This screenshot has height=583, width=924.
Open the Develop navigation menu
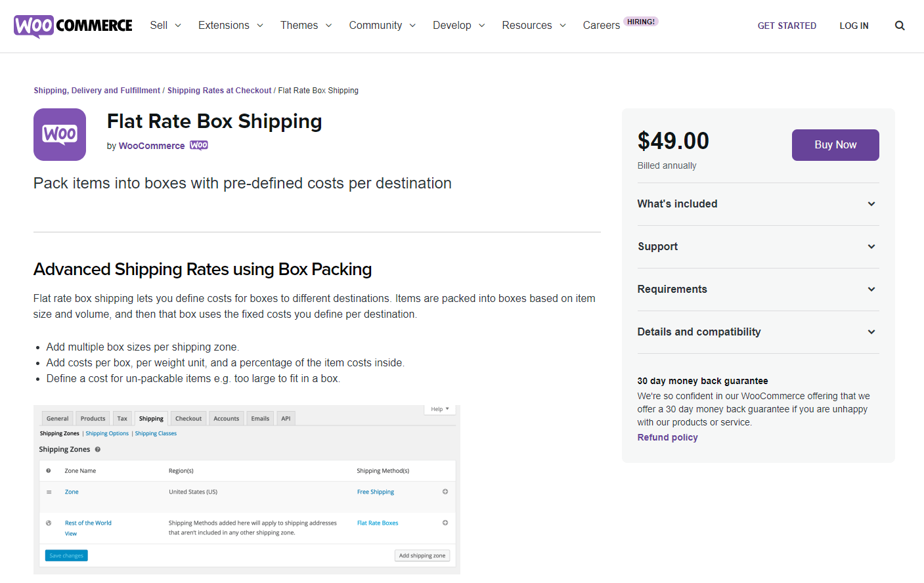458,26
